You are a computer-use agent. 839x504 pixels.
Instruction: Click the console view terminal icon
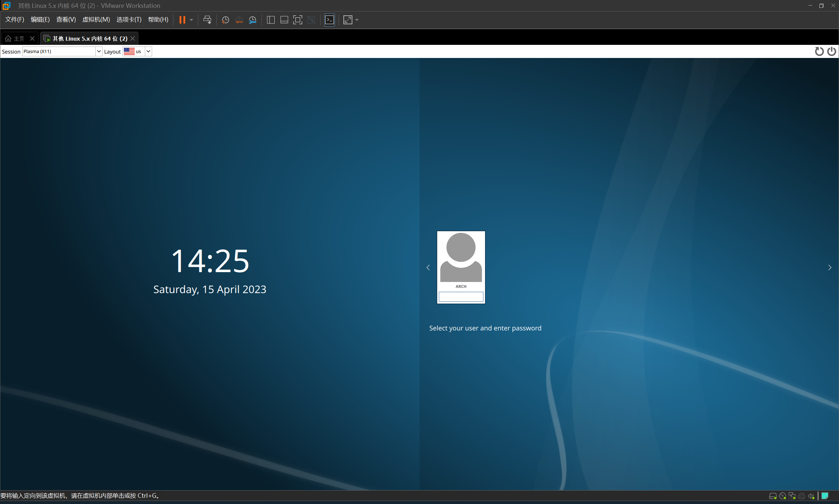coord(329,20)
